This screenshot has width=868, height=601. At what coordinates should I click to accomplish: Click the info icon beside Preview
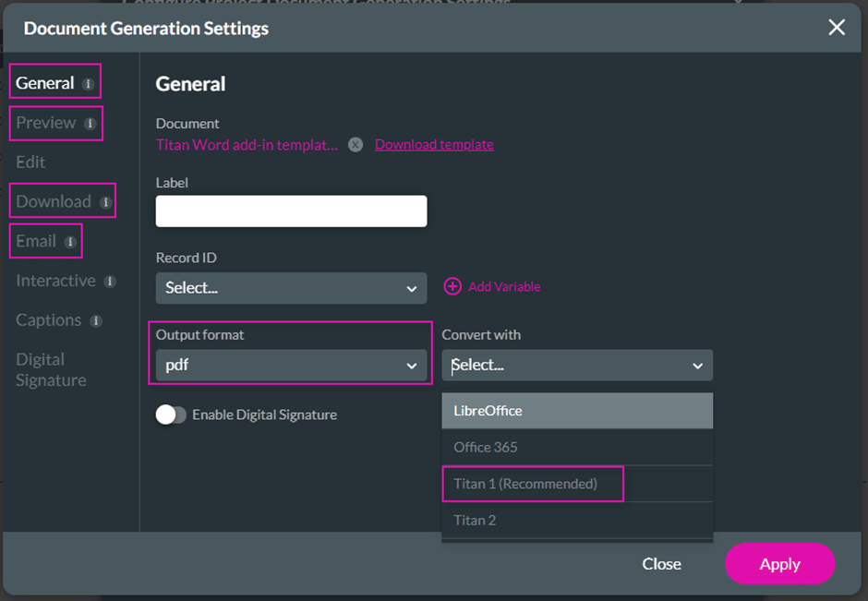90,124
